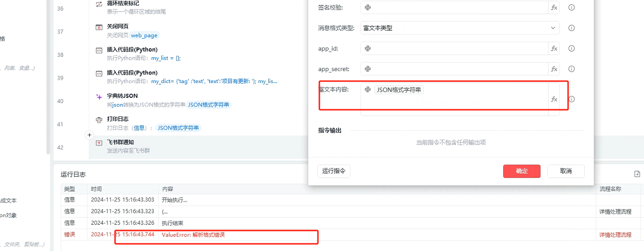Screen dimensions: 644x251
Task: Click the Feishu group notification step icon
Action: coord(99,143)
